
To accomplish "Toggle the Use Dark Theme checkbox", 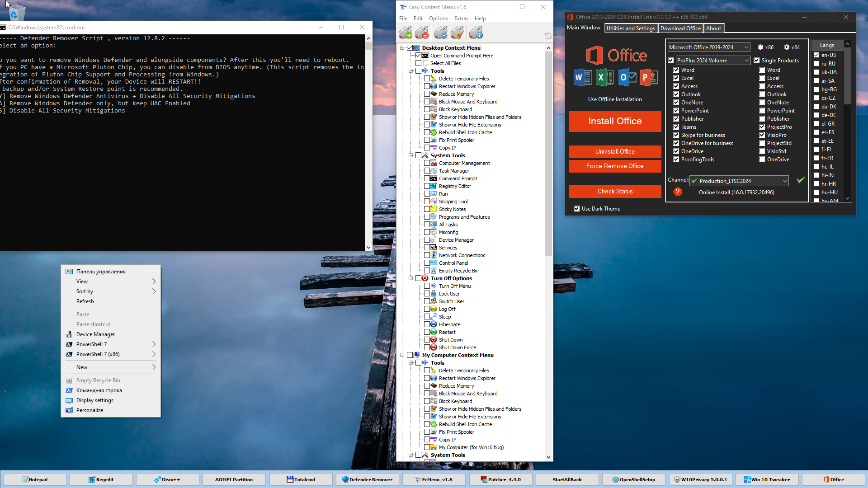I will (x=576, y=209).
